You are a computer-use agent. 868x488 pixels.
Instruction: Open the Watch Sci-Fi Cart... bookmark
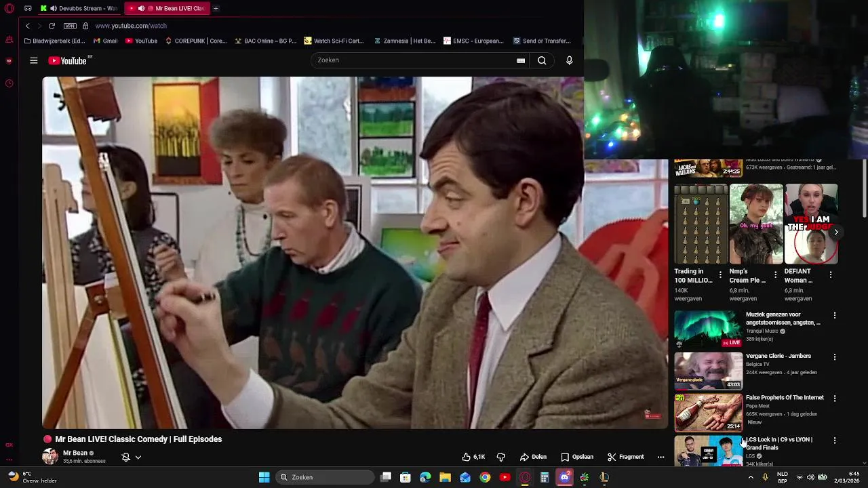pyautogui.click(x=334, y=41)
